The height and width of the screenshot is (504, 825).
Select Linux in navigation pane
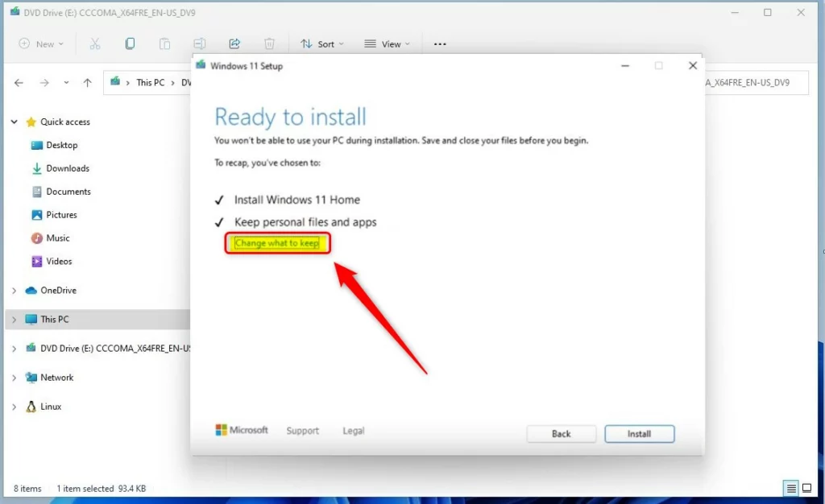pyautogui.click(x=51, y=407)
